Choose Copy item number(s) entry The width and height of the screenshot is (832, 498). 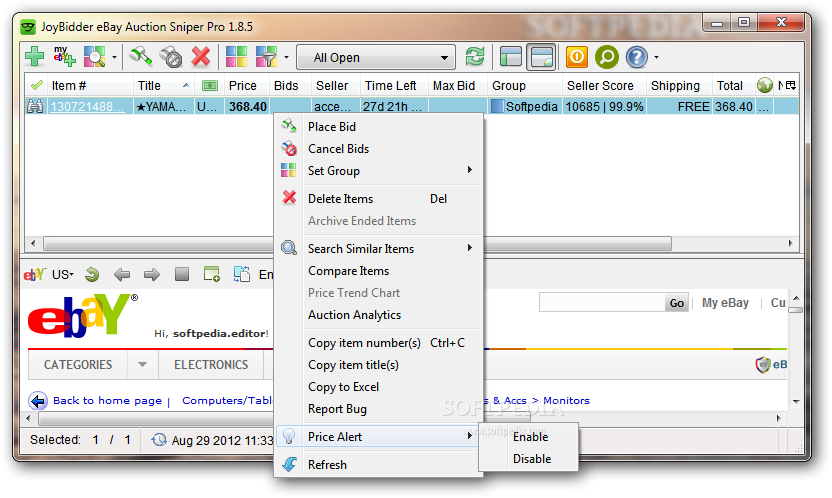378,343
